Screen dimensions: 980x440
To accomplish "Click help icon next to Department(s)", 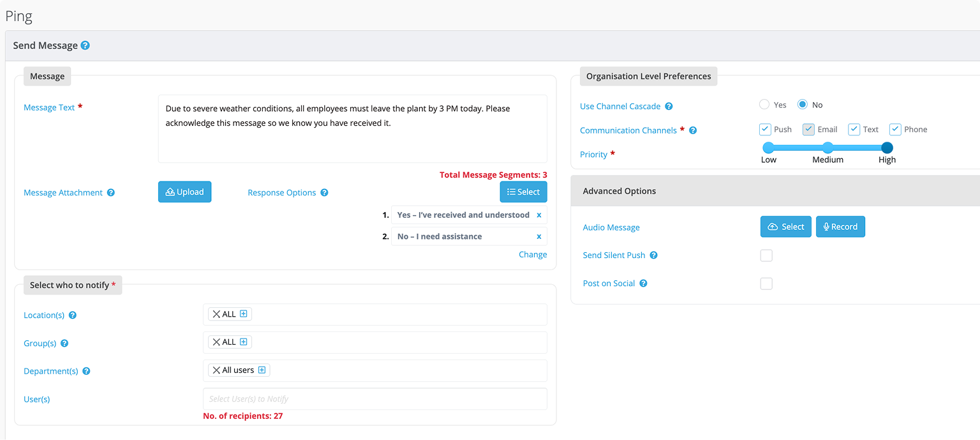I will click(x=86, y=371).
